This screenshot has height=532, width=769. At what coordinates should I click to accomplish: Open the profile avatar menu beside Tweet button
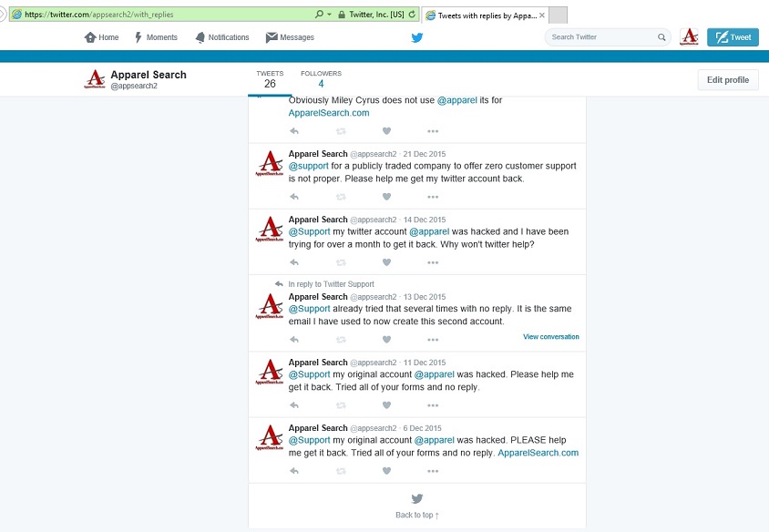pos(689,36)
